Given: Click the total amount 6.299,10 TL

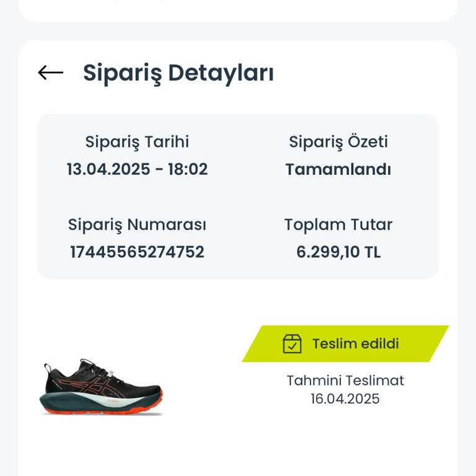Looking at the screenshot, I should [x=338, y=252].
